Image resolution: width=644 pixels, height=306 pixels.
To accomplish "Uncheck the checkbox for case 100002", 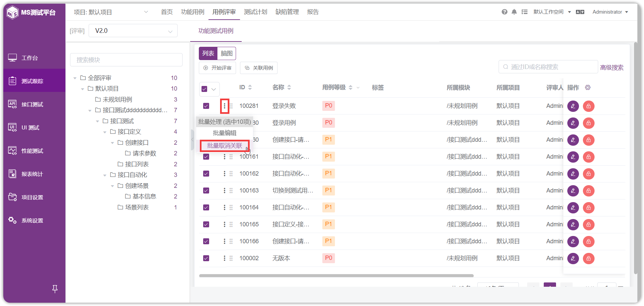I will click(x=206, y=258).
